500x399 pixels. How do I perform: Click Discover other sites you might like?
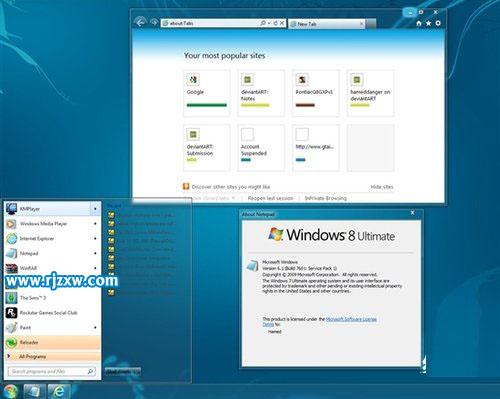point(231,187)
